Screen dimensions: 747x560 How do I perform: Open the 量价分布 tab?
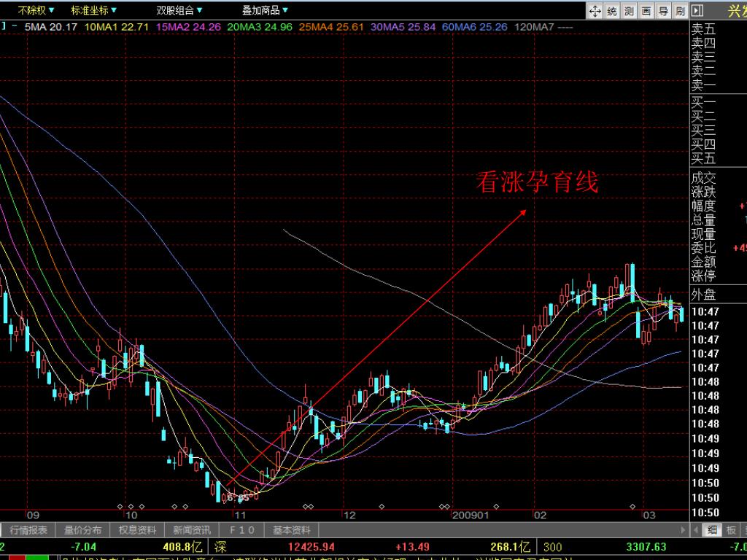(83, 530)
